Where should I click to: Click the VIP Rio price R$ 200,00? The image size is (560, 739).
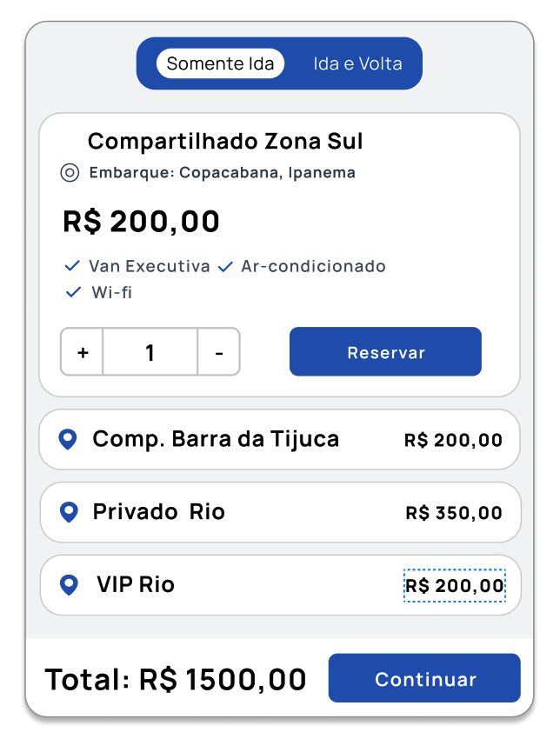(x=455, y=586)
